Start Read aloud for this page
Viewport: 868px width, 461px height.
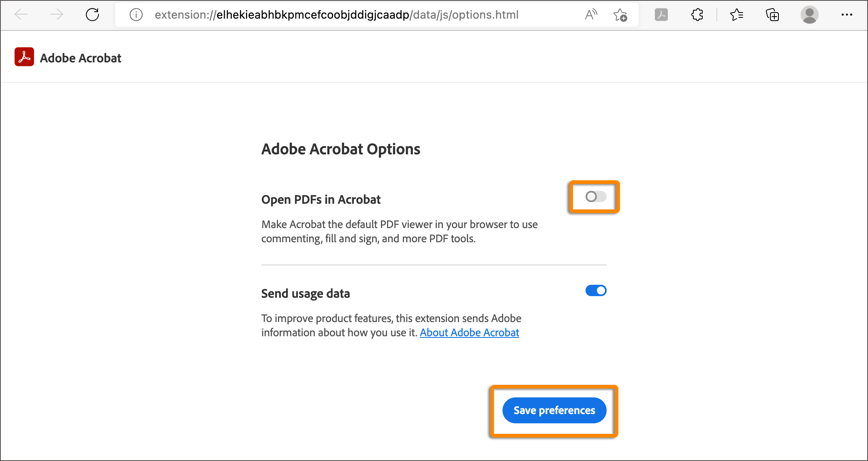591,15
